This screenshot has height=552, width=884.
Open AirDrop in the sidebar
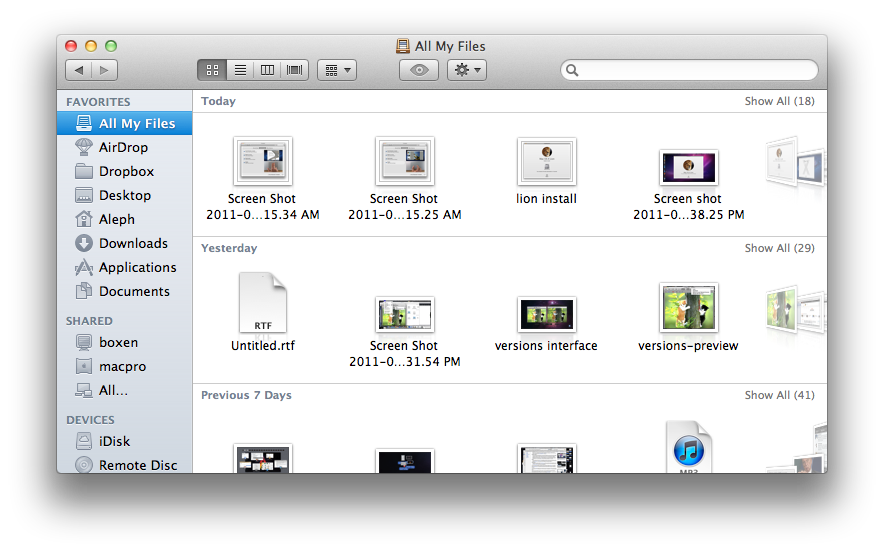125,147
